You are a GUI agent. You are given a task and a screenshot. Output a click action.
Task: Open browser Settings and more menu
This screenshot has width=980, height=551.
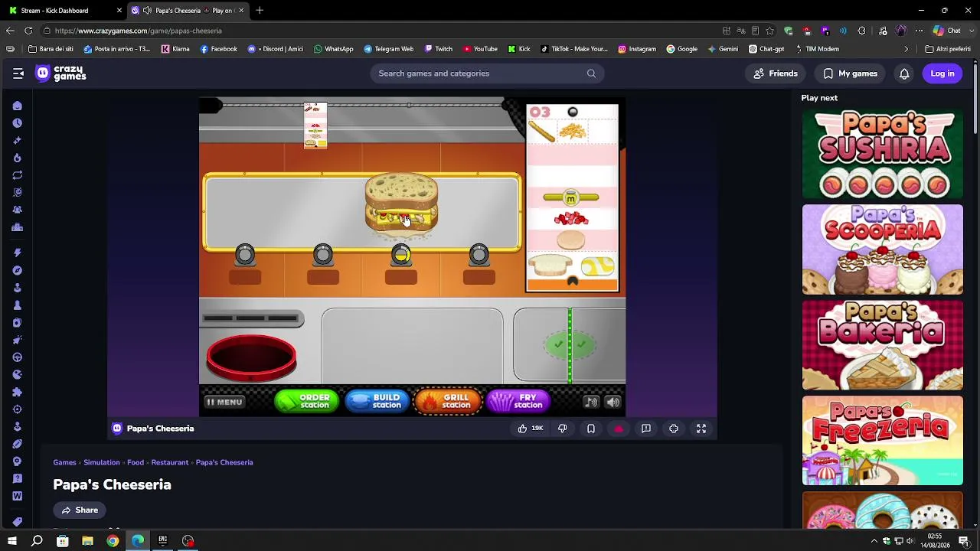pos(920,31)
